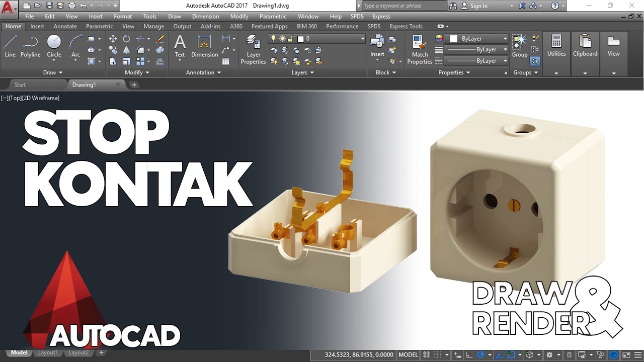Expand the Draw panel
The width and height of the screenshot is (644, 362).
(x=53, y=72)
